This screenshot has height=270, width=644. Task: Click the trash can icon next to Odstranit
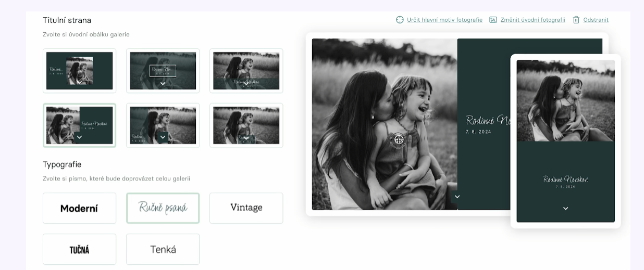click(x=576, y=20)
